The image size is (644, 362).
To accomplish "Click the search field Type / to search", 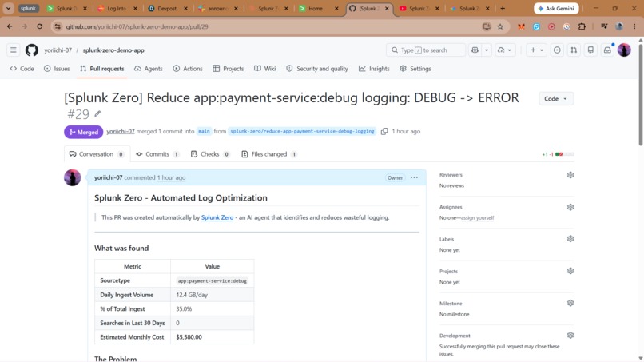I will coord(426,50).
